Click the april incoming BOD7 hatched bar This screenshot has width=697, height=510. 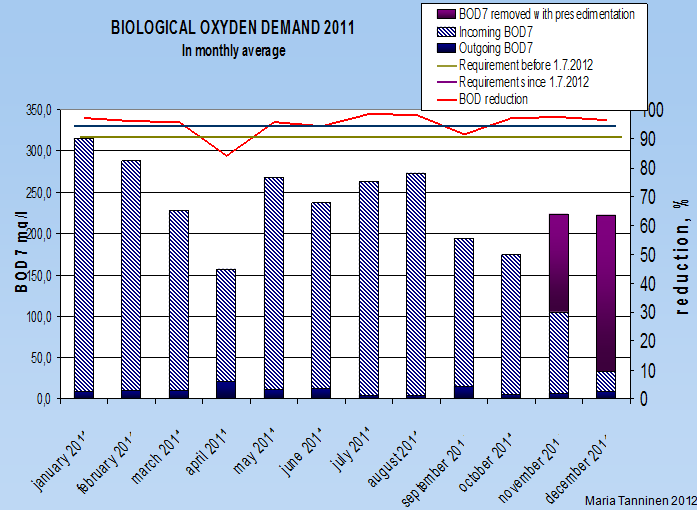(x=226, y=325)
